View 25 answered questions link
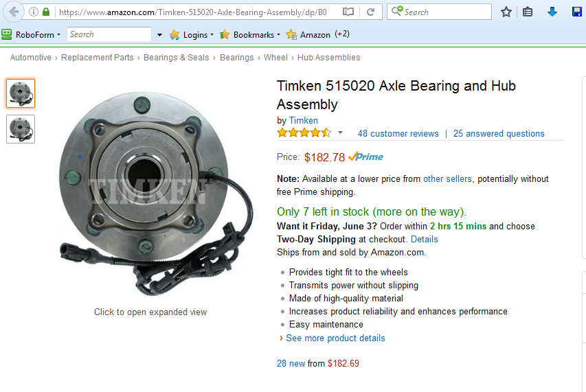 (499, 133)
